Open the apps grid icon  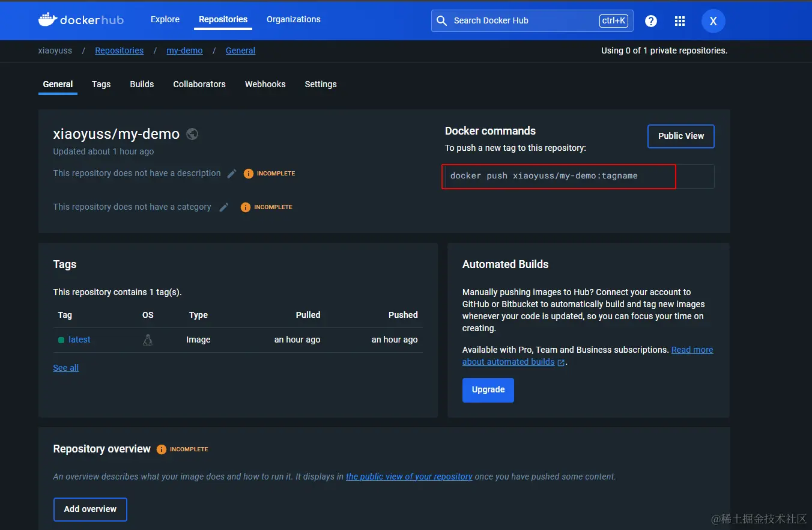[680, 21]
